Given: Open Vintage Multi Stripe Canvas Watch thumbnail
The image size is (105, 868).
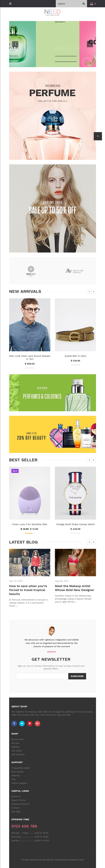Looking at the screenshot, I should tap(75, 493).
